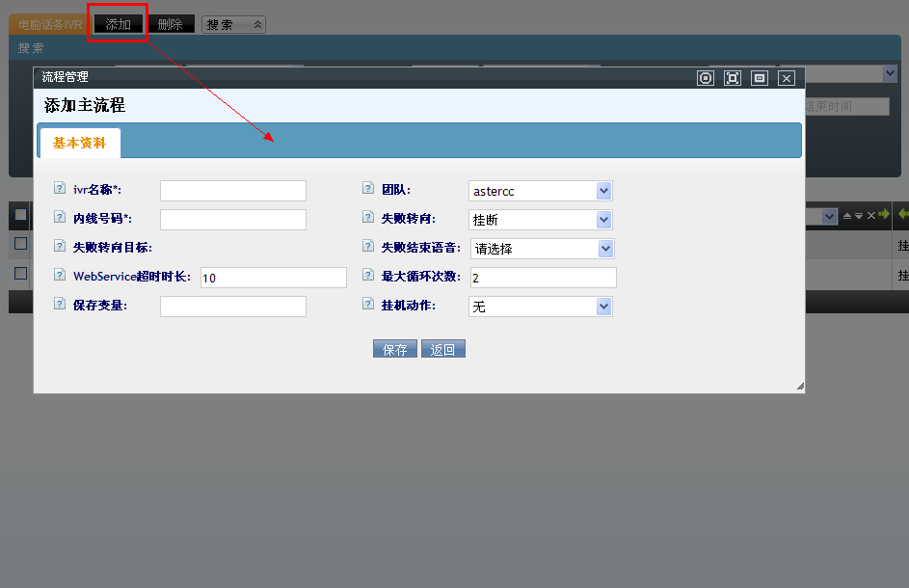Viewport: 909px width, 588px height.
Task: Click help icon next to 内线号码
Action: tap(60, 218)
